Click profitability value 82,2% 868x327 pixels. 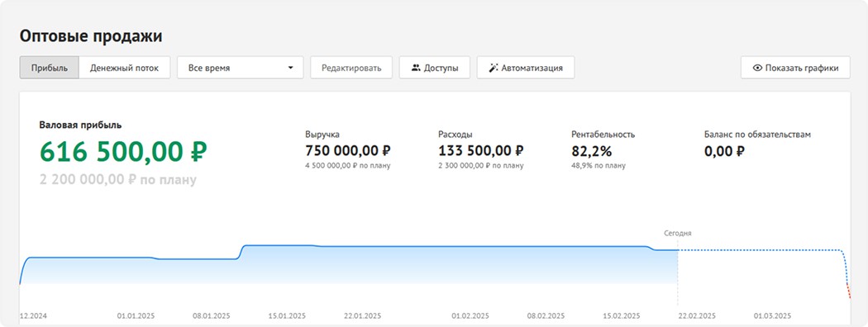point(591,150)
